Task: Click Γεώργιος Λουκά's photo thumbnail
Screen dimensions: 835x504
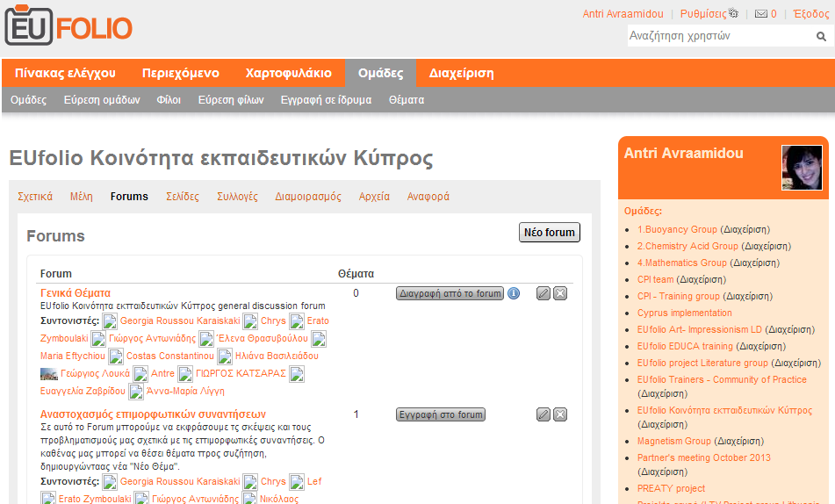Action: pos(49,374)
